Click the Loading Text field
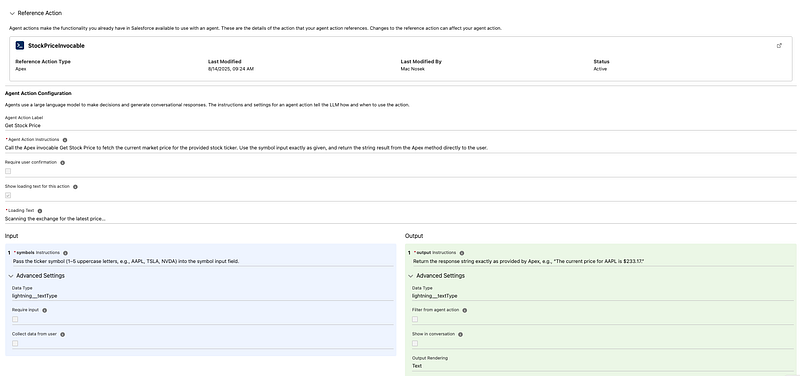The height and width of the screenshot is (376, 800). 401,219
